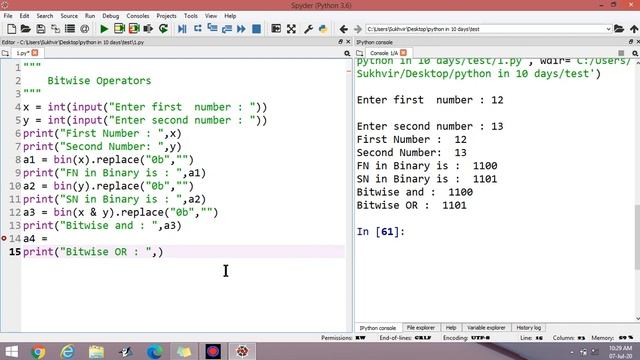Go forward with the right arrow icon

coord(358,29)
